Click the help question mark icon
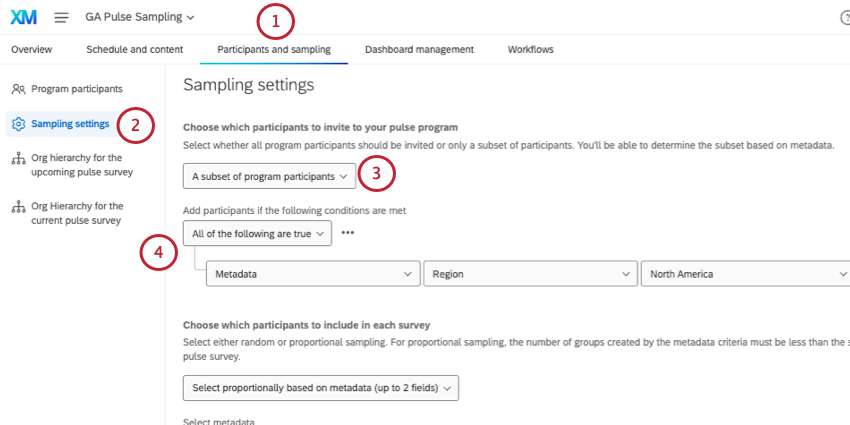This screenshot has width=850, height=425. point(845,17)
